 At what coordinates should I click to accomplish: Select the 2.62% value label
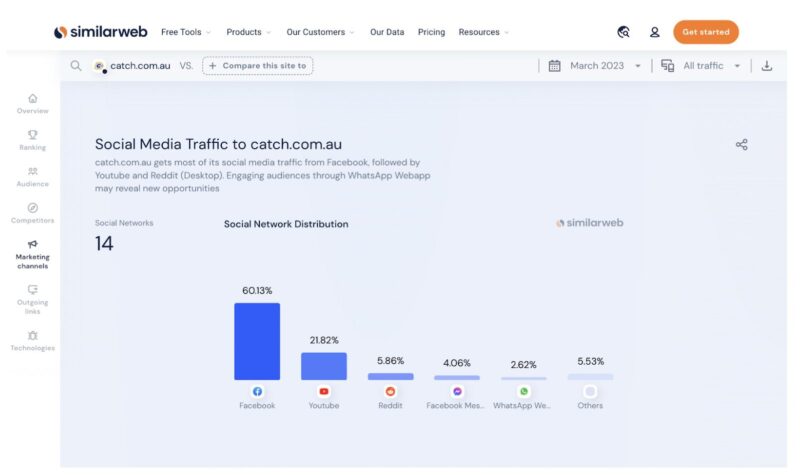click(523, 365)
